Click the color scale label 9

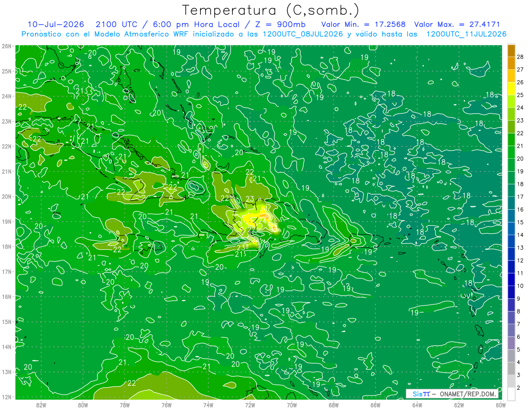point(518,299)
